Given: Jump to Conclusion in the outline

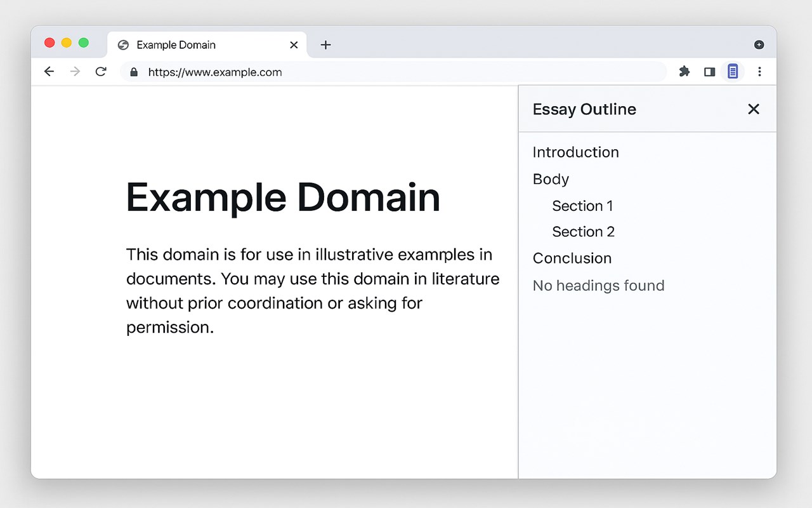Looking at the screenshot, I should tap(572, 258).
